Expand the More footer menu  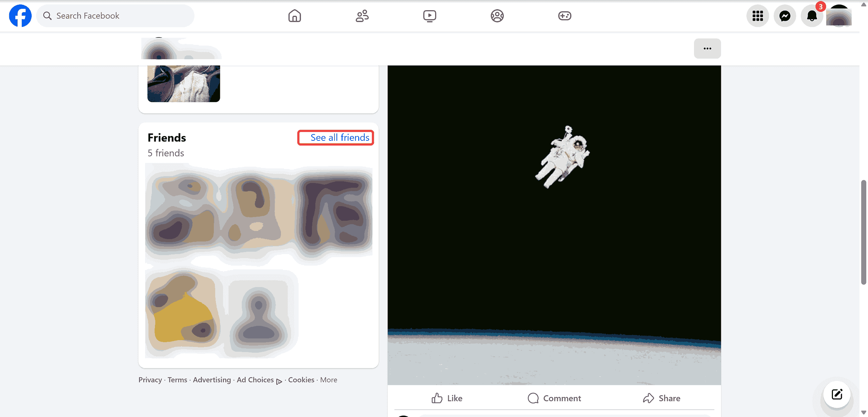[x=328, y=380]
